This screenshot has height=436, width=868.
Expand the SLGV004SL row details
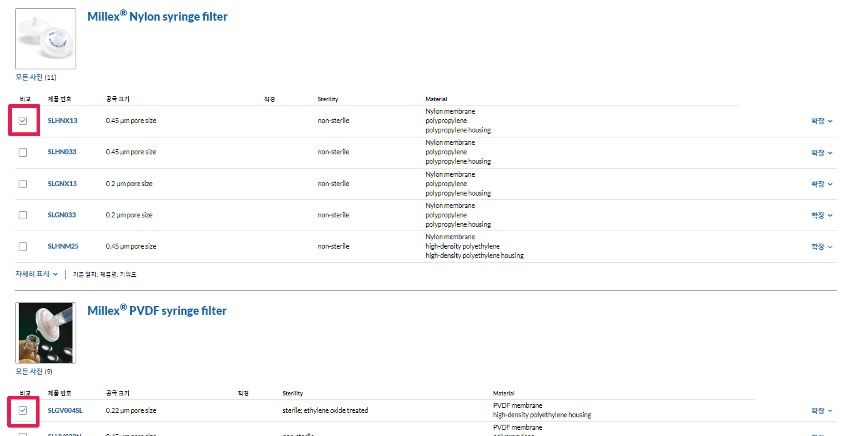pyautogui.click(x=821, y=411)
